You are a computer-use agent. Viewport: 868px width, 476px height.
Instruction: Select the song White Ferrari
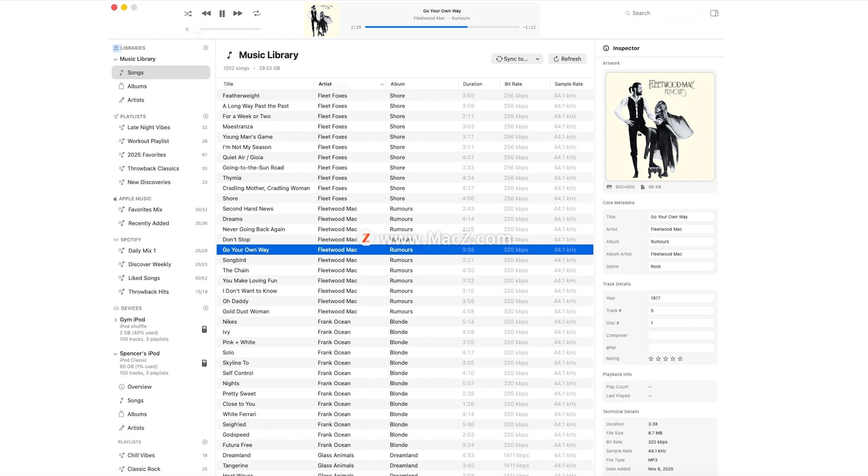(x=405, y=414)
